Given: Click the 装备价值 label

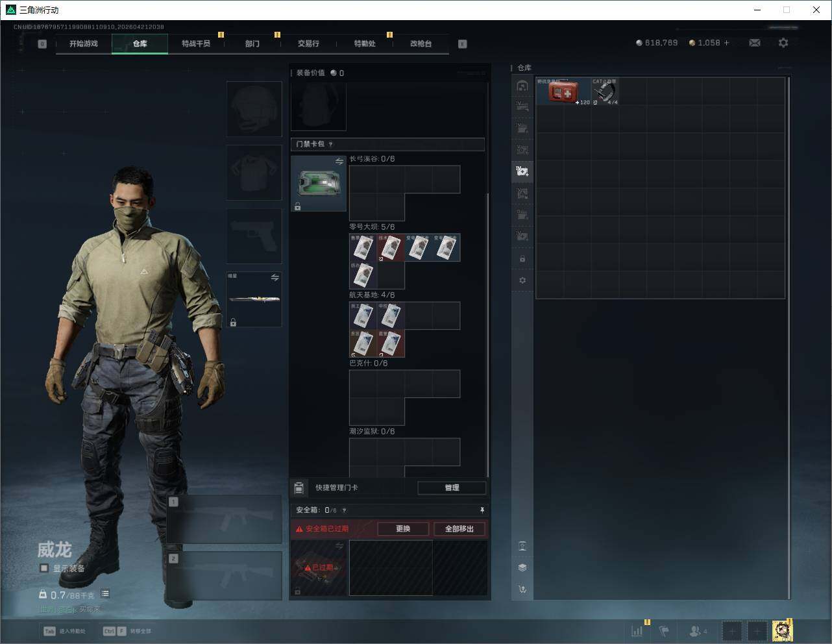Looking at the screenshot, I should pyautogui.click(x=310, y=73).
